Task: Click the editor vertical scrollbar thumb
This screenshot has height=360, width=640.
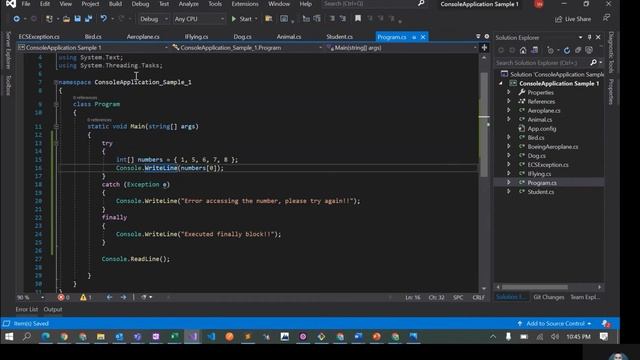Action: [484, 124]
